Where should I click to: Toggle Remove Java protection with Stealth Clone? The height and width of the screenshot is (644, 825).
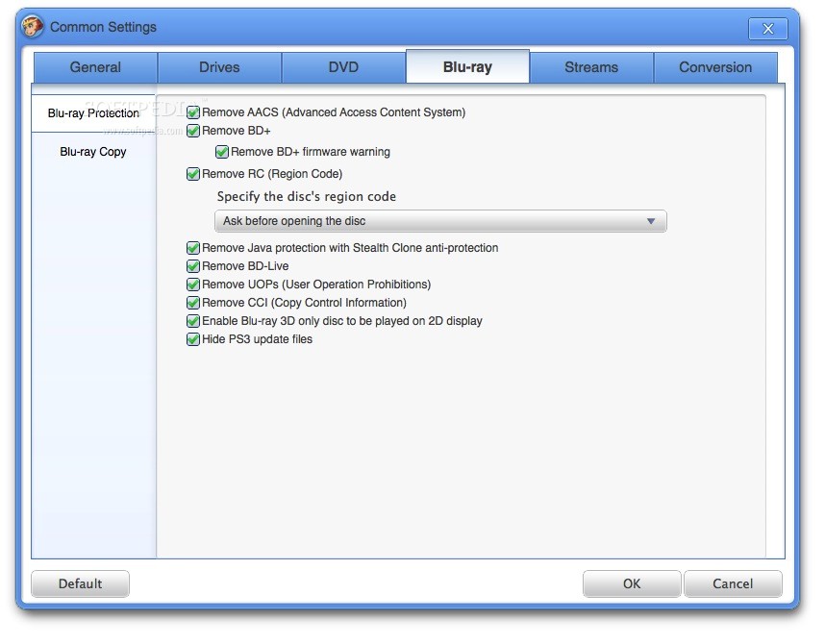[192, 248]
